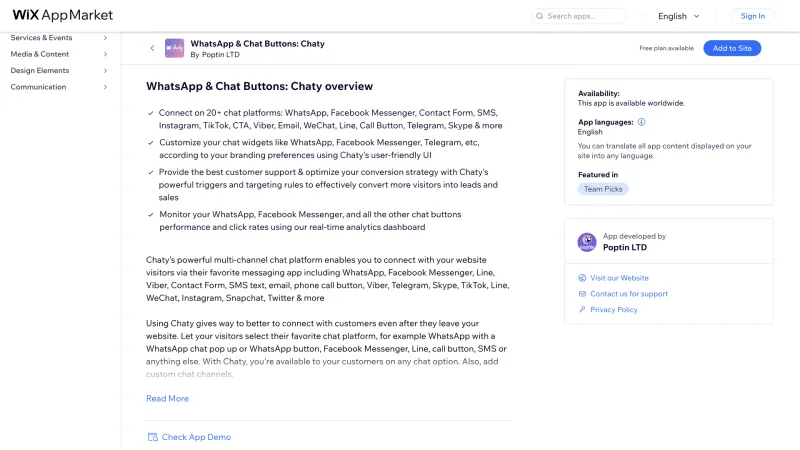Open the Check App Demo link
This screenshot has height=450, width=800.
point(196,437)
